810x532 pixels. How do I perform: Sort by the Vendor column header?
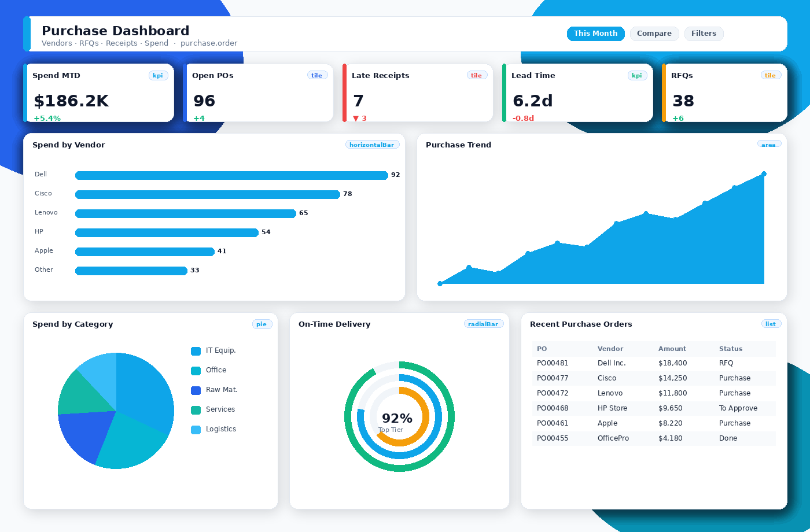coord(610,349)
